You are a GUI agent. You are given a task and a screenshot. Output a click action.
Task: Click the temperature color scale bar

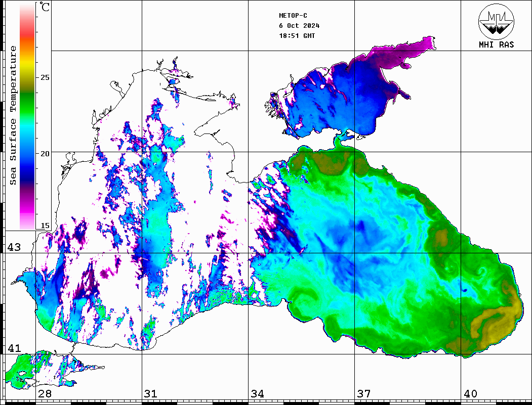click(x=27, y=116)
